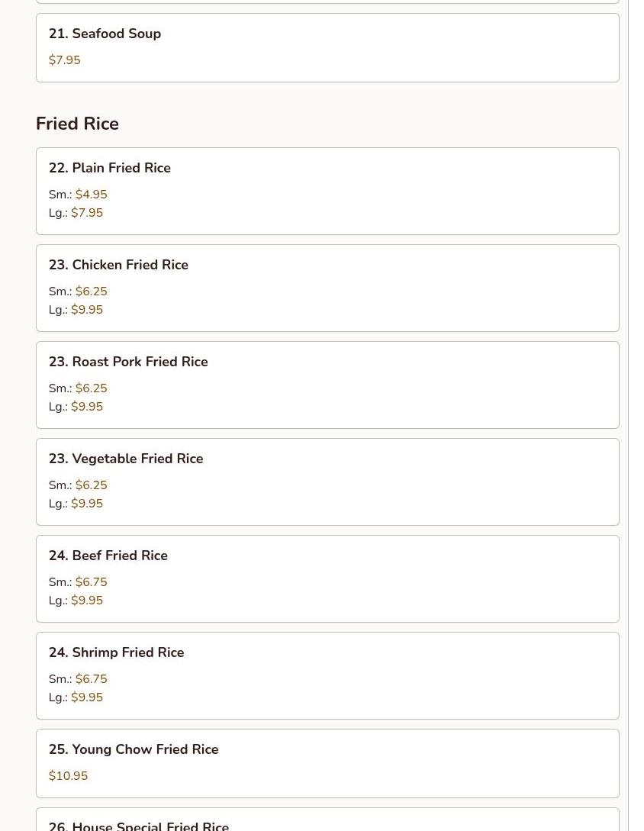Open the Shrimp Fried Rice item
Screen dimensions: 644x831
117,652
